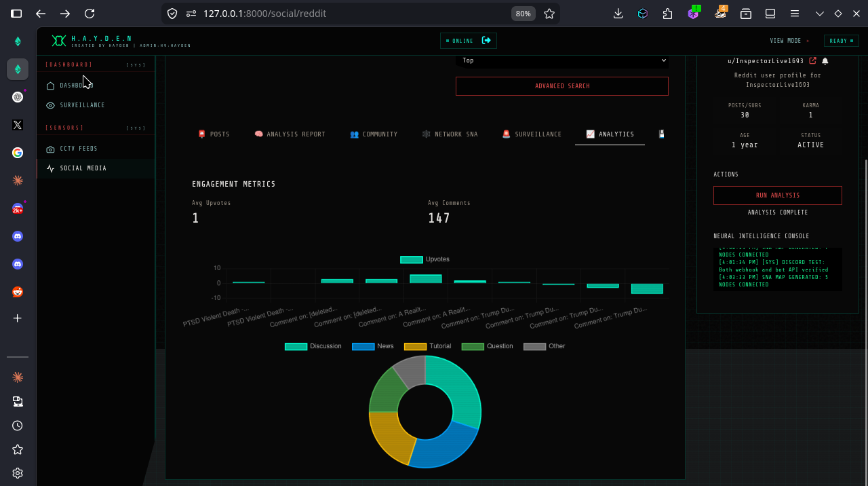The image size is (868, 486).
Task: Toggle the Discussion legend swatch
Action: [x=296, y=346]
